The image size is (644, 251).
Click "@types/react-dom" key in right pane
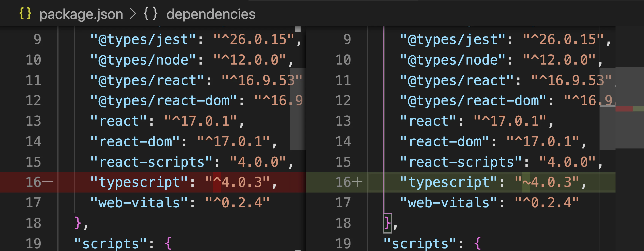473,101
